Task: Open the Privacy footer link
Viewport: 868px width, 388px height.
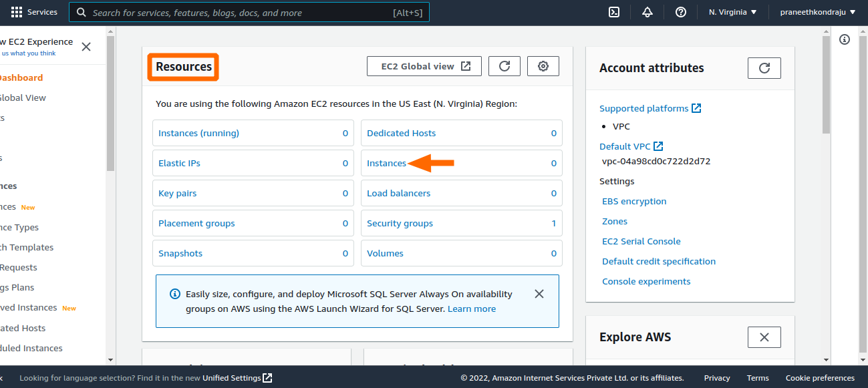Action: 717,378
